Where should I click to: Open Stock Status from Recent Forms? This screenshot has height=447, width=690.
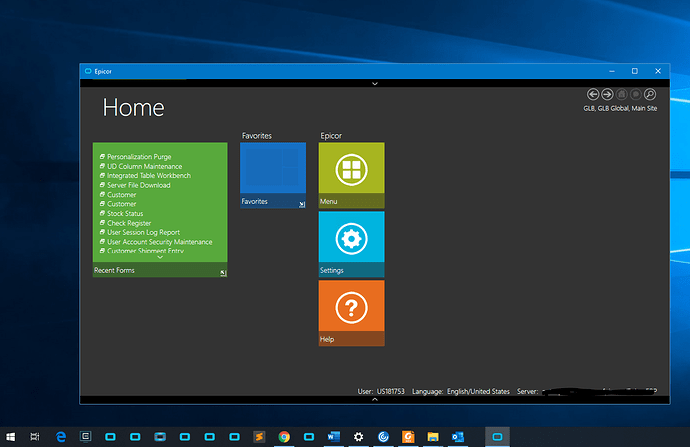[x=125, y=213]
